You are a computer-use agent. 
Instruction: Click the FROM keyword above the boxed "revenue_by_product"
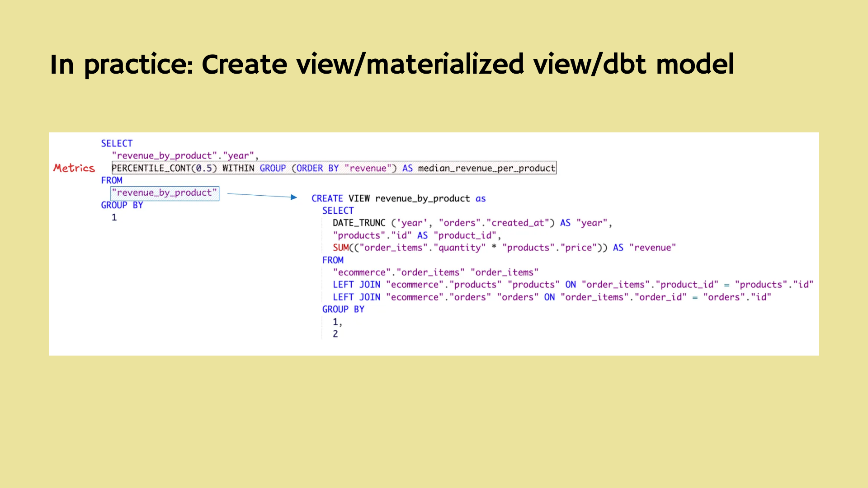[x=111, y=180]
